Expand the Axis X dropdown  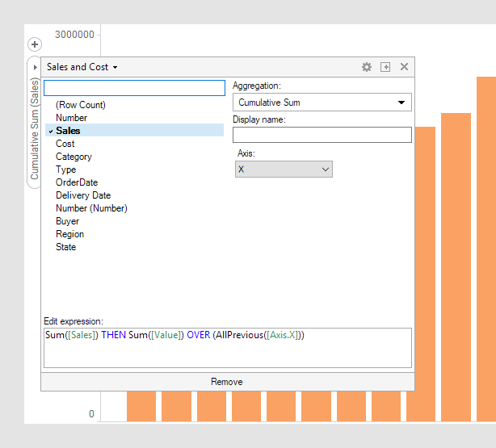[x=284, y=170]
